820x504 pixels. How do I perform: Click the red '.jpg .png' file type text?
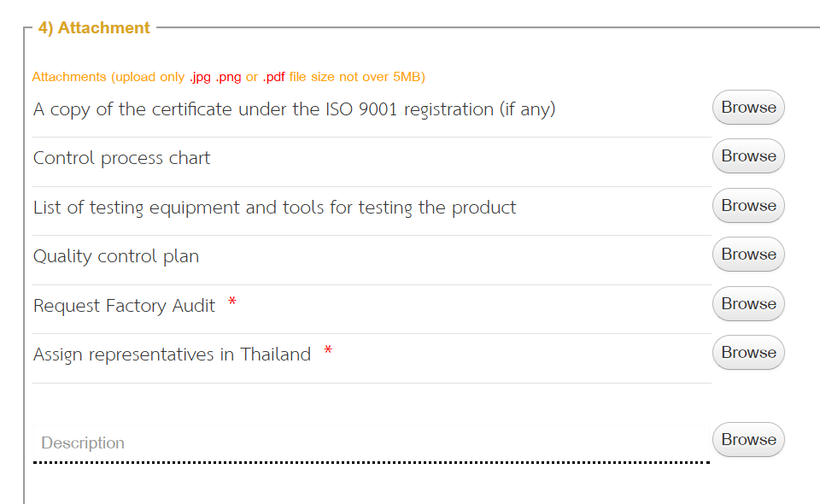pos(215,77)
